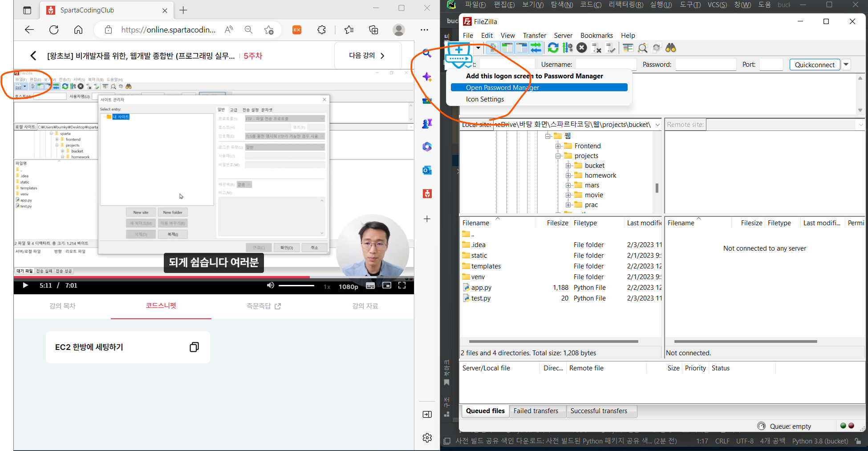868x451 pixels.
Task: Open the 강의 자료 tab
Action: [x=365, y=306]
